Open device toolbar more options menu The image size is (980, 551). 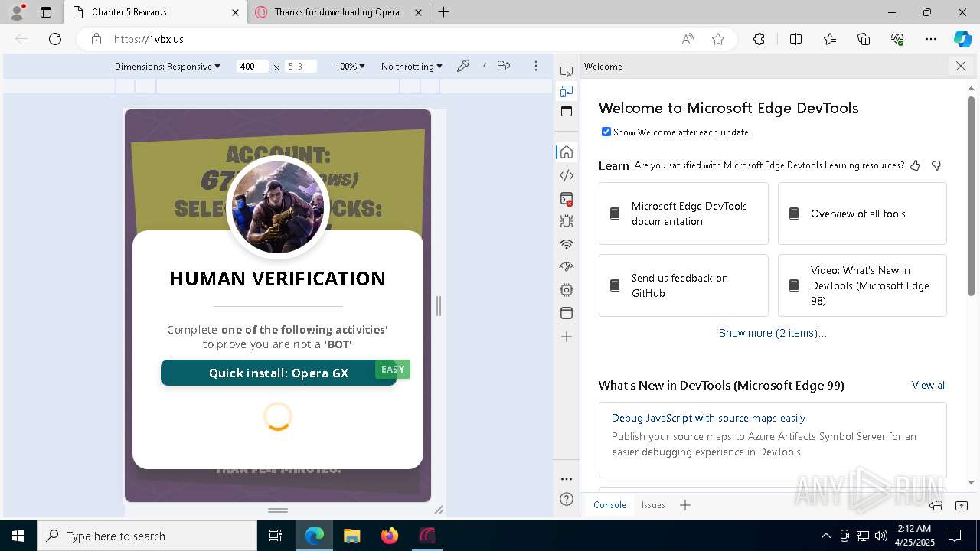tap(536, 67)
